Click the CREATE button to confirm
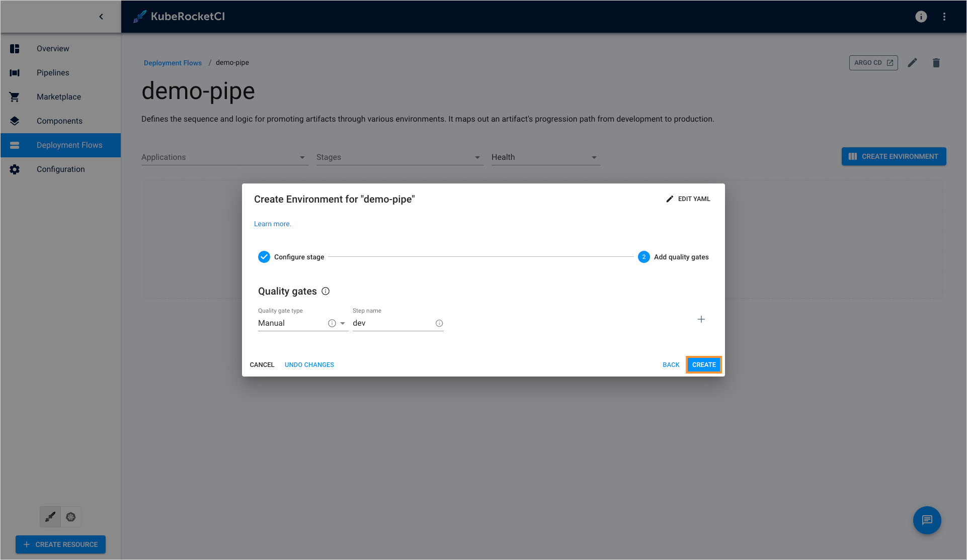 point(703,364)
